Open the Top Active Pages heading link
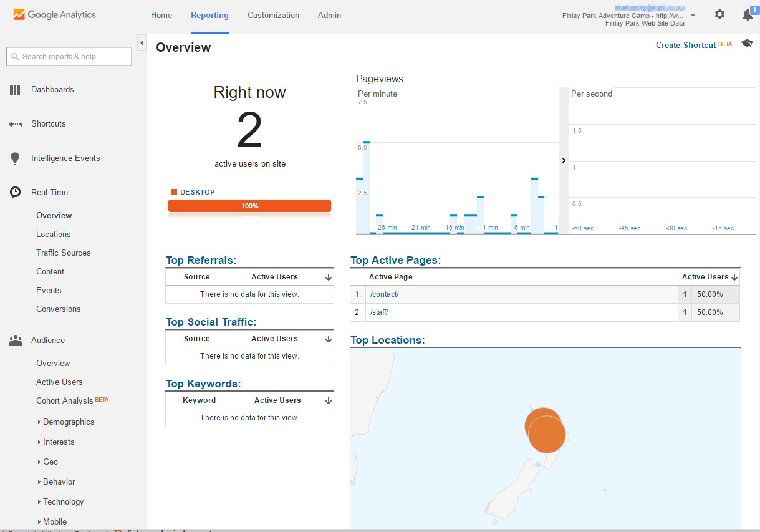This screenshot has height=532, width=760. (x=396, y=261)
